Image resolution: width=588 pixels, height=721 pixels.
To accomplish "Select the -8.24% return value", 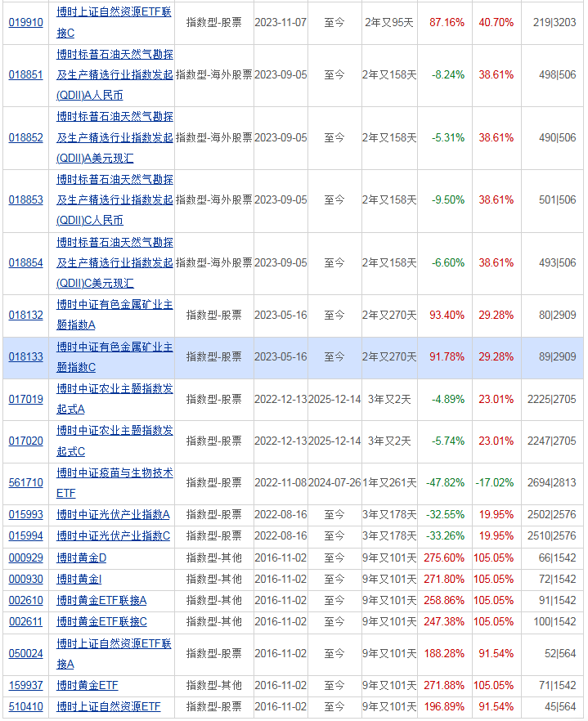I will (448, 75).
